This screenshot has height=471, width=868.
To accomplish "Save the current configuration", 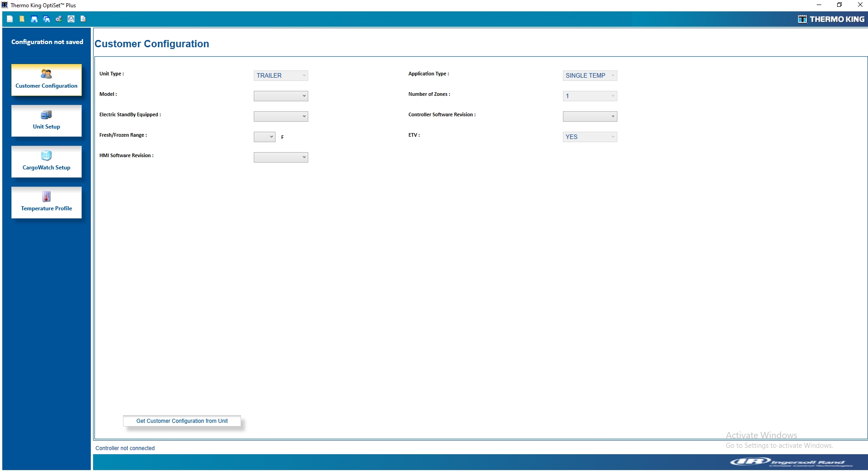I will point(34,19).
